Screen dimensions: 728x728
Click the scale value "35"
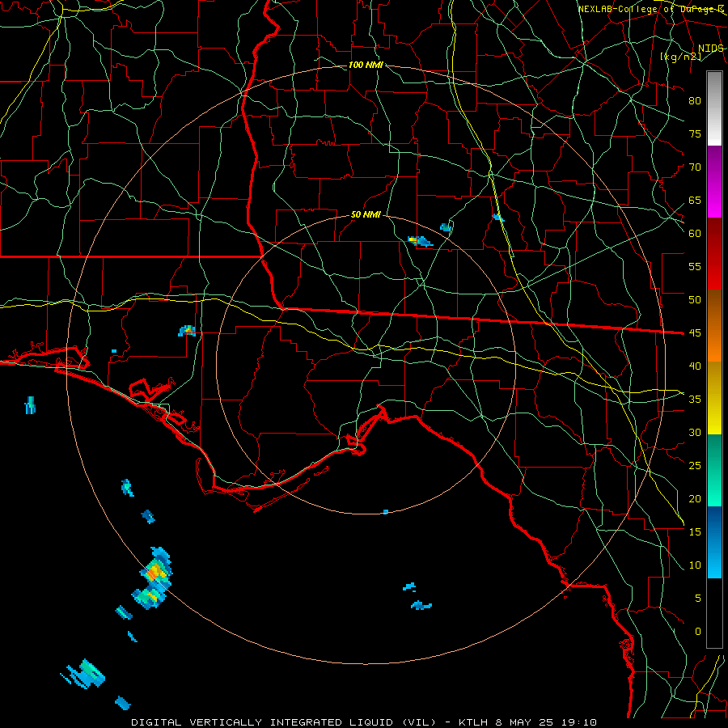(x=695, y=400)
